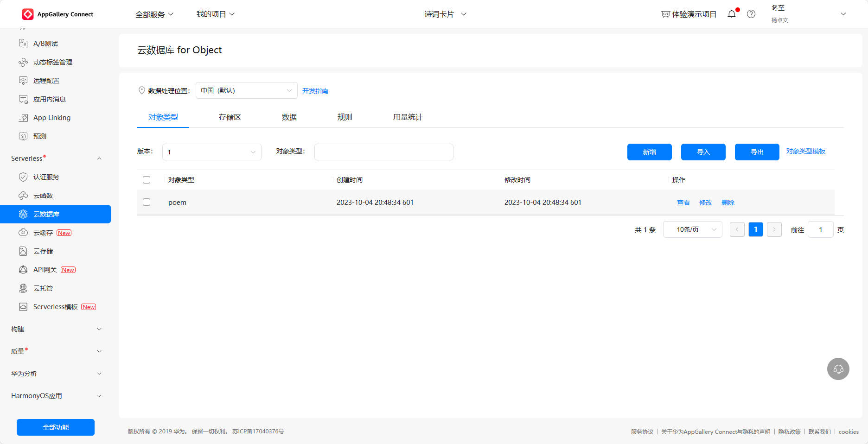Click 修改 for poem row
The height and width of the screenshot is (444, 868).
(x=706, y=203)
